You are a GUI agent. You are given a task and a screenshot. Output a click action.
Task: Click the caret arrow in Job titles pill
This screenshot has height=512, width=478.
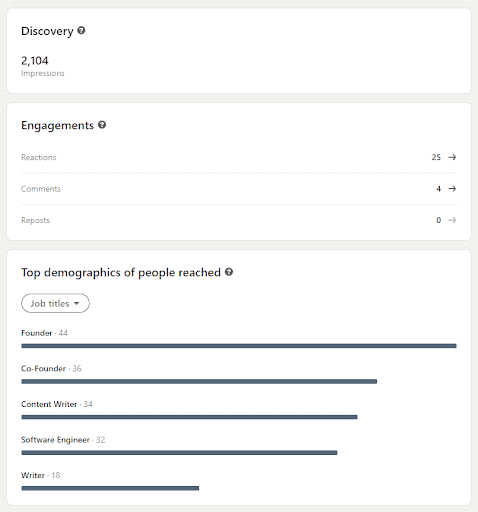pos(77,304)
